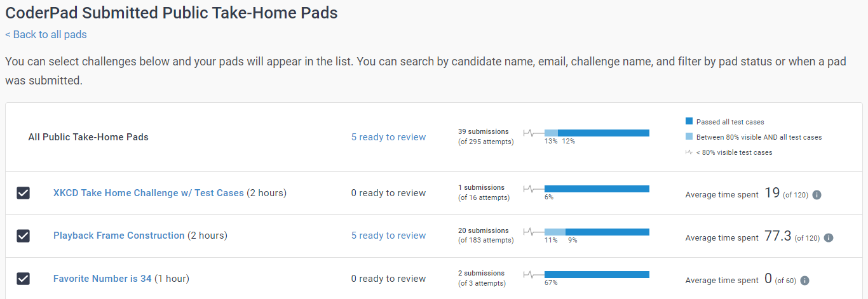Click 5 ready to review for All Public Pads
868x299 pixels.
388,137
